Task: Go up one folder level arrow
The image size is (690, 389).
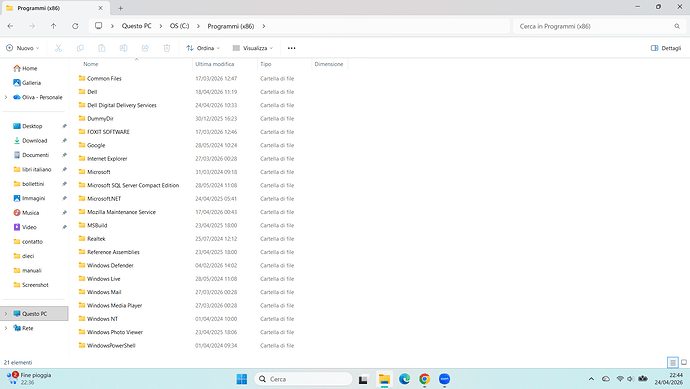Action: point(53,26)
